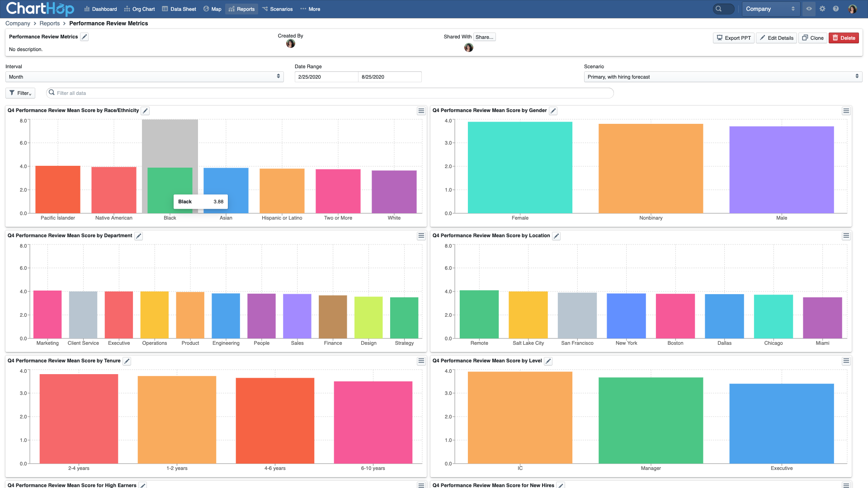This screenshot has height=488, width=868.
Task: Edit the Score by Gender chart title
Action: click(x=553, y=111)
